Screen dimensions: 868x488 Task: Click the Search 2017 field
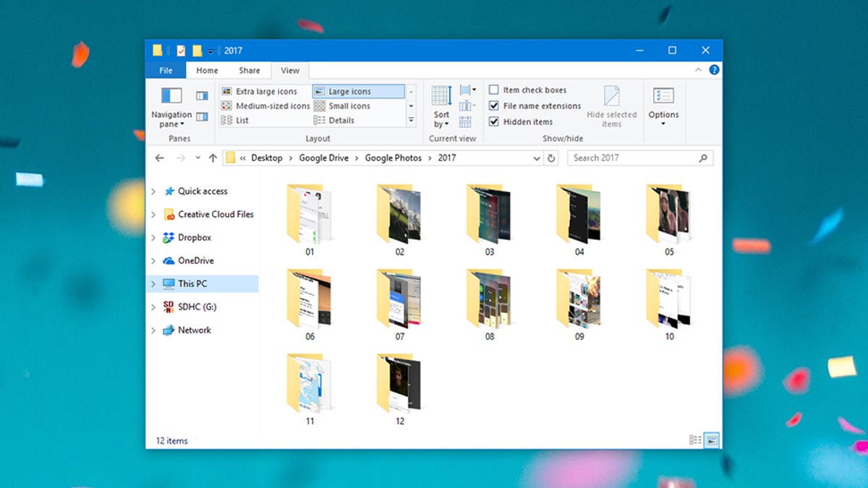[640, 158]
